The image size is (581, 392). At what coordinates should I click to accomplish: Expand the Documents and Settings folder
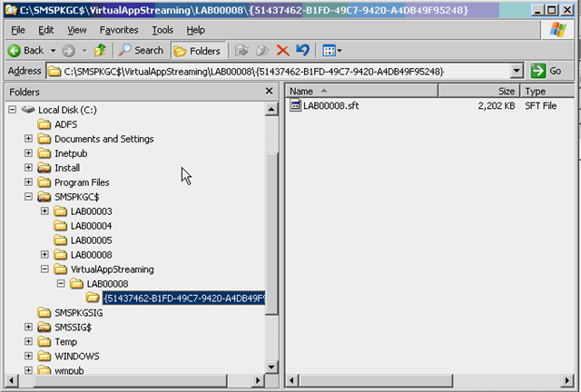28,139
